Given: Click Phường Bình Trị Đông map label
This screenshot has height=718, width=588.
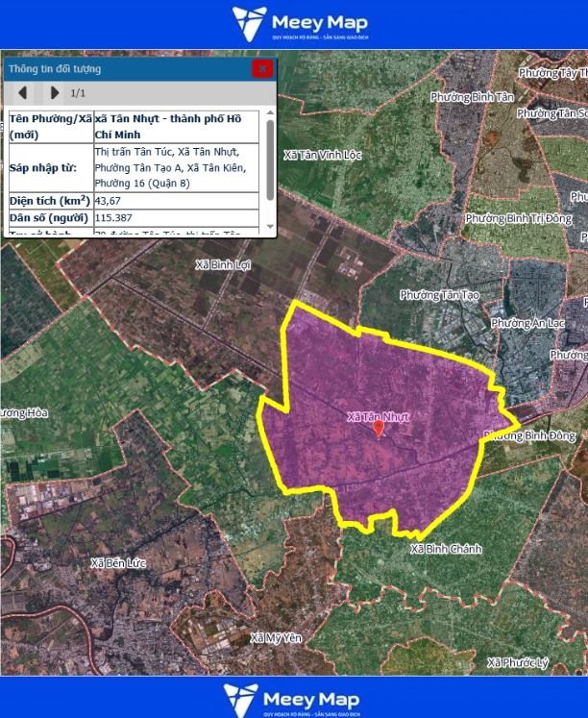Looking at the screenshot, I should tap(518, 219).
